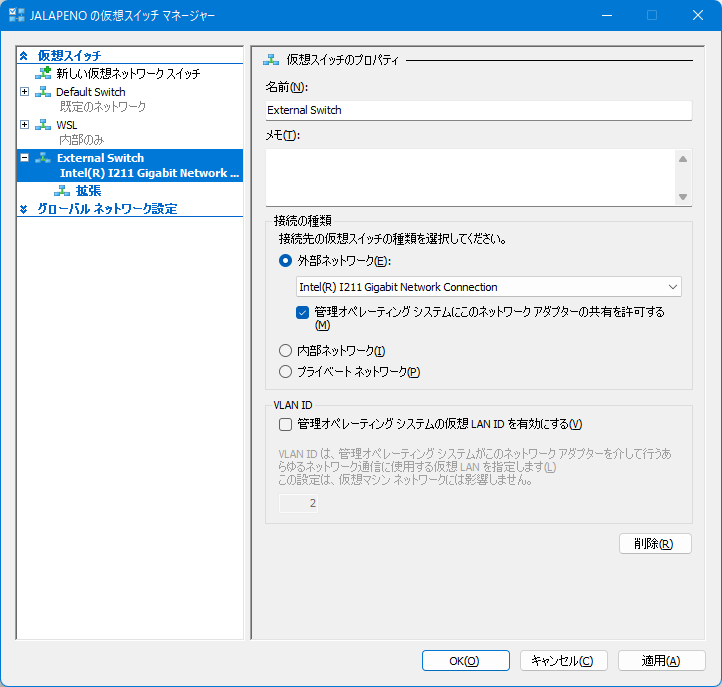
Task: Click the Default Switch network icon
Action: (43, 92)
